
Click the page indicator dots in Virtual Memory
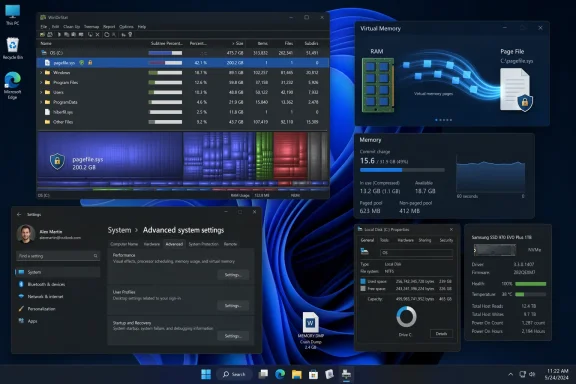coord(444,120)
